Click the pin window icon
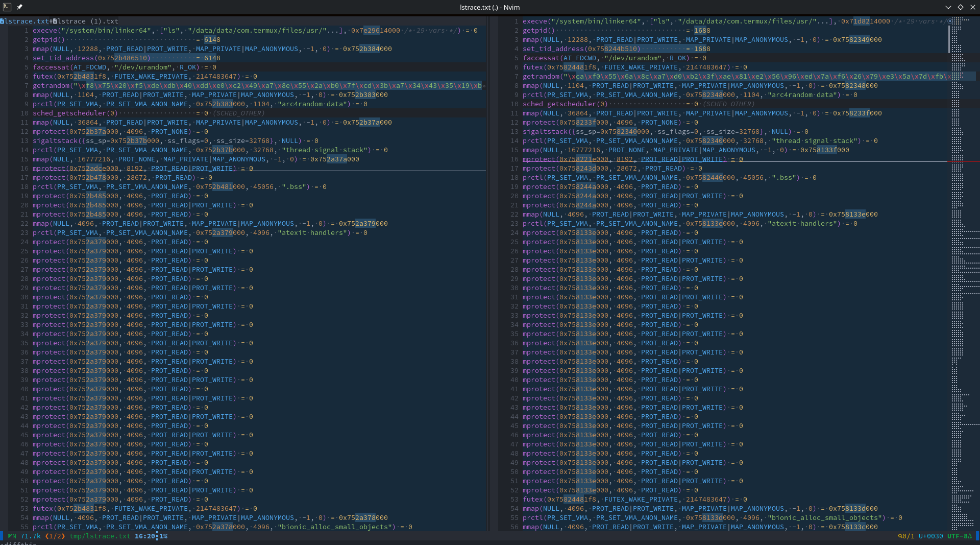The height and width of the screenshot is (545, 980). (x=19, y=7)
